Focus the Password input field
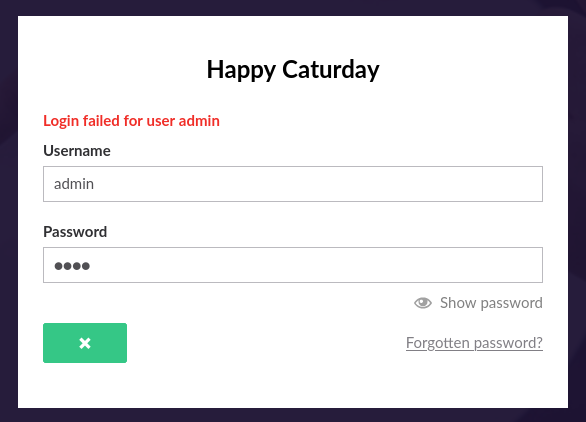This screenshot has height=422, width=586. [x=293, y=265]
